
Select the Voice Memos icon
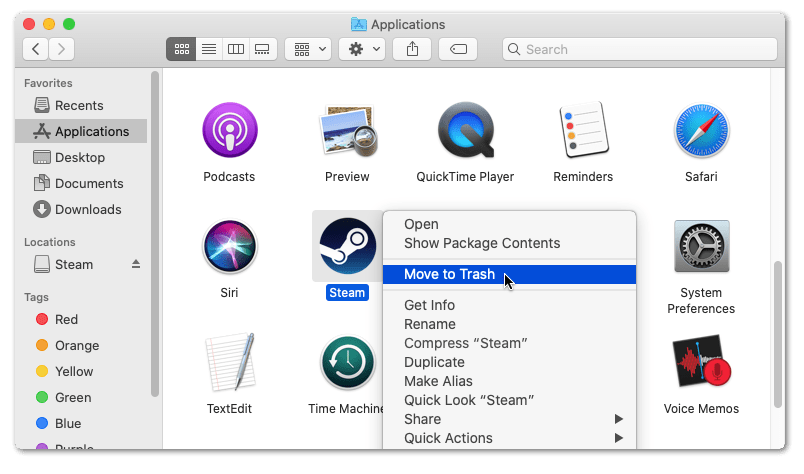pos(701,362)
